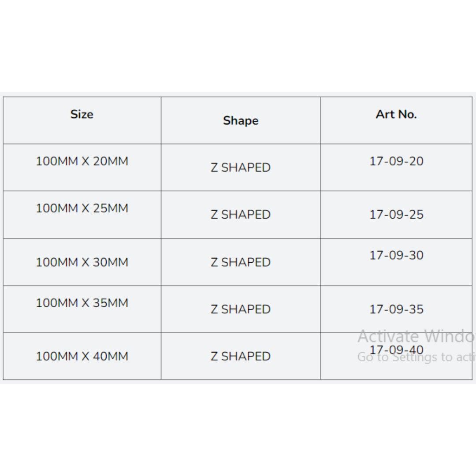Click the Size column header

pyautogui.click(x=82, y=115)
